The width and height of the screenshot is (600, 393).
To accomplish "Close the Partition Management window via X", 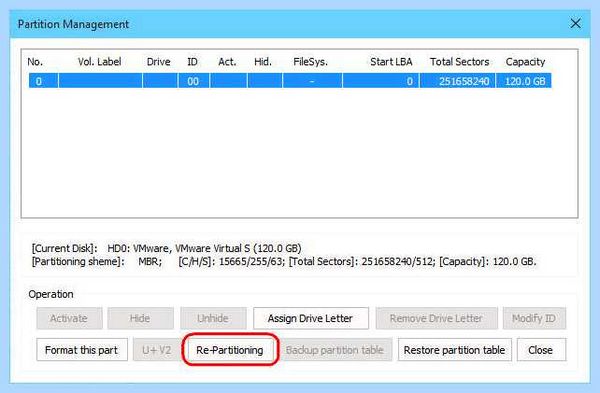I will [x=576, y=23].
